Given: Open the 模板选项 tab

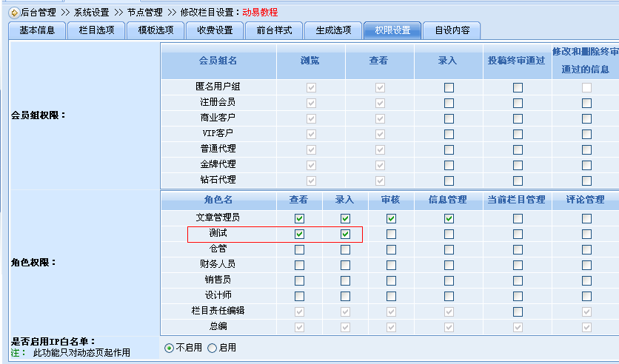Looking at the screenshot, I should click(151, 30).
